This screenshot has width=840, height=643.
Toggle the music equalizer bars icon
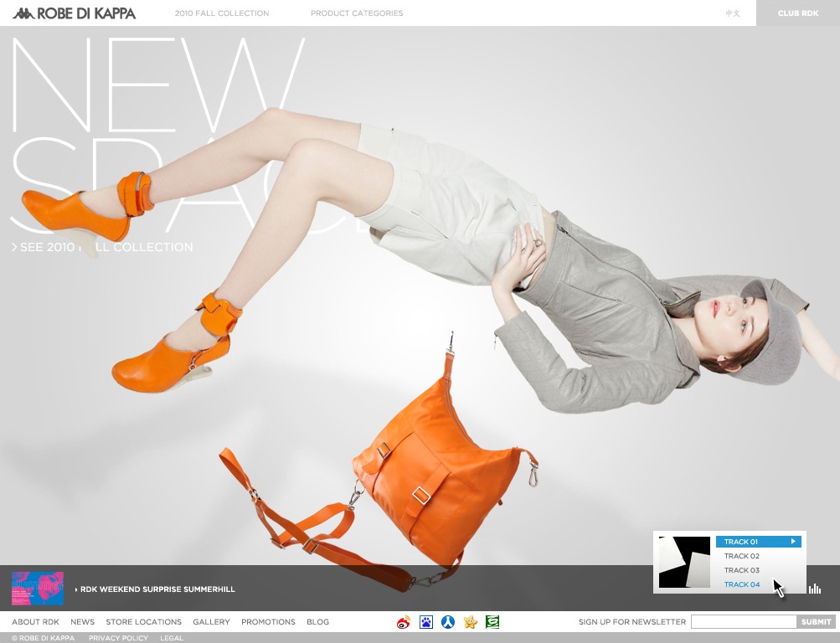tap(815, 589)
